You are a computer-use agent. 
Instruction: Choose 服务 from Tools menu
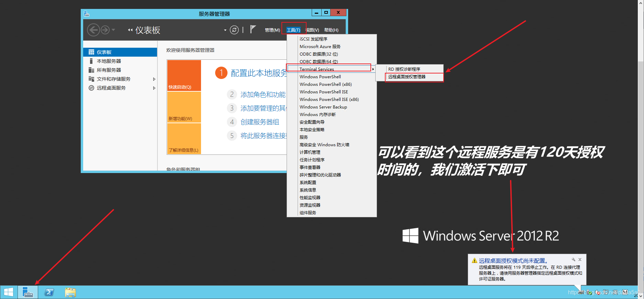[x=332, y=137]
